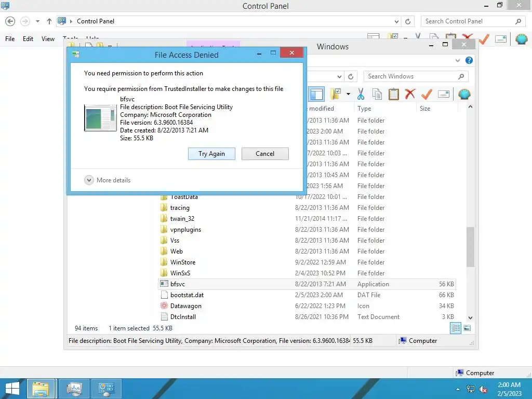Select the Web folder
This screenshot has height=399, width=532.
pos(177,251)
